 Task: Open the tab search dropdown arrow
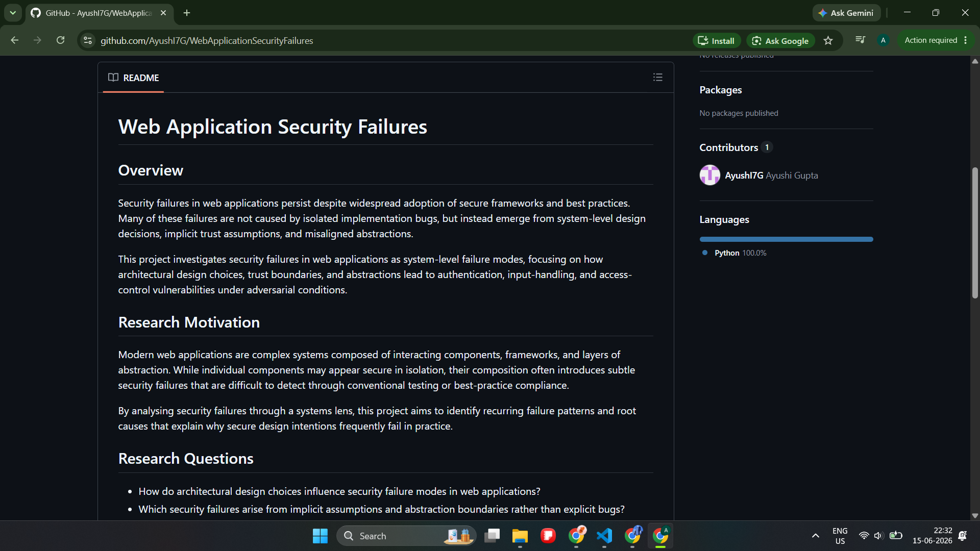[x=13, y=13]
